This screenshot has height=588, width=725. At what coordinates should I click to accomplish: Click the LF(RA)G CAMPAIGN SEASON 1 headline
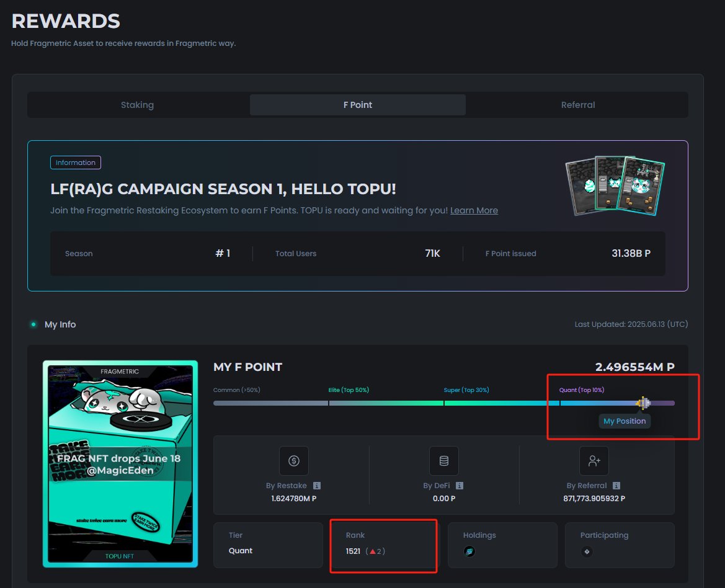223,189
